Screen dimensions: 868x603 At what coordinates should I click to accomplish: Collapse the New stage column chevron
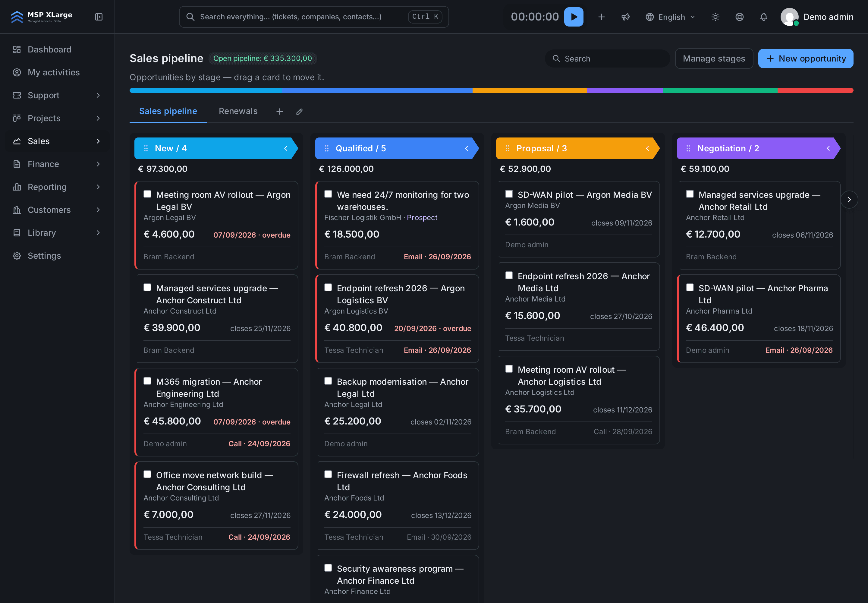(286, 148)
